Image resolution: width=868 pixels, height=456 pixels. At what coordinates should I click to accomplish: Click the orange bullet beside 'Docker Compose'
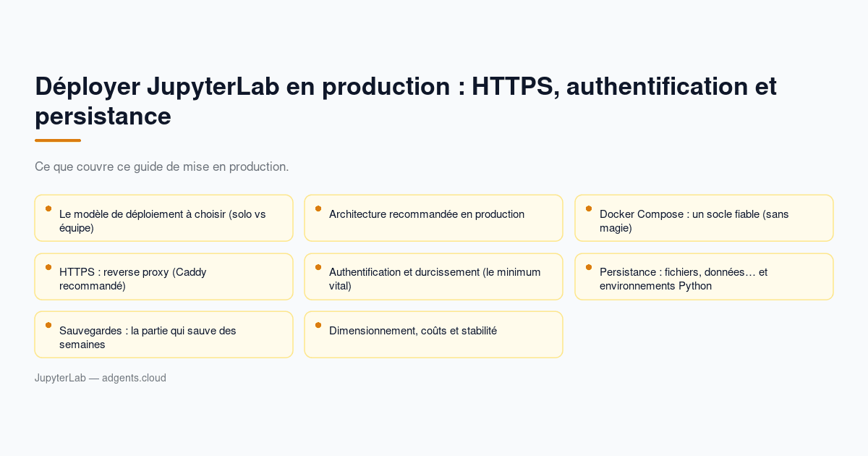click(589, 208)
